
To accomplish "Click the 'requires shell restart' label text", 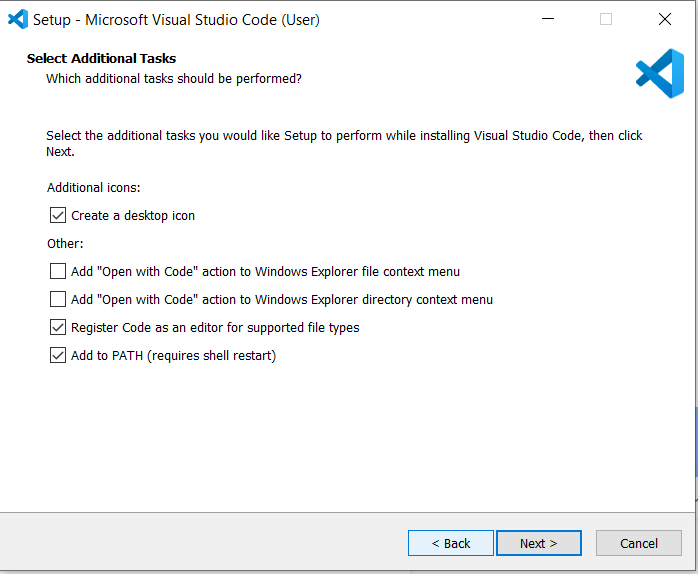I will 211,356.
